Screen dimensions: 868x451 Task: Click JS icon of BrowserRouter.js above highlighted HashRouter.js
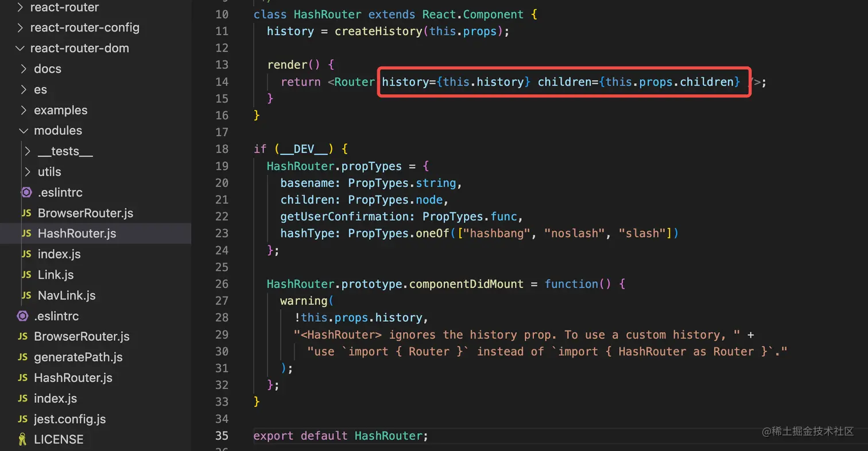tap(26, 213)
